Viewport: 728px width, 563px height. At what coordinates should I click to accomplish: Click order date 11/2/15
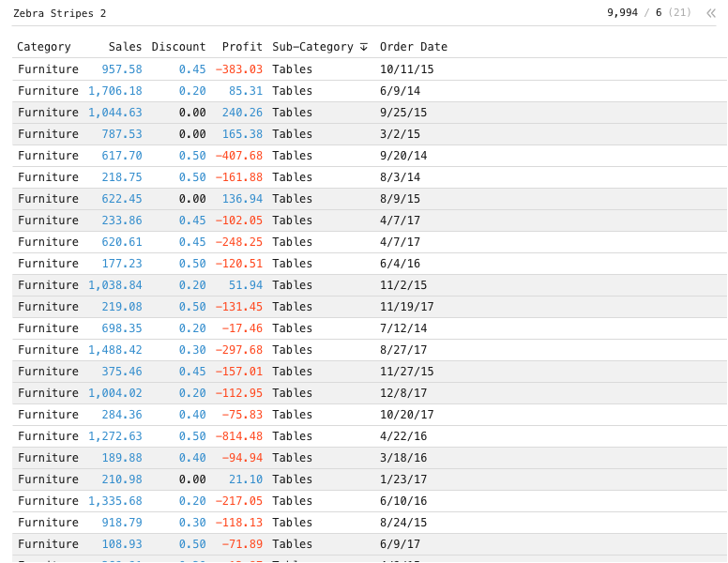coord(403,285)
